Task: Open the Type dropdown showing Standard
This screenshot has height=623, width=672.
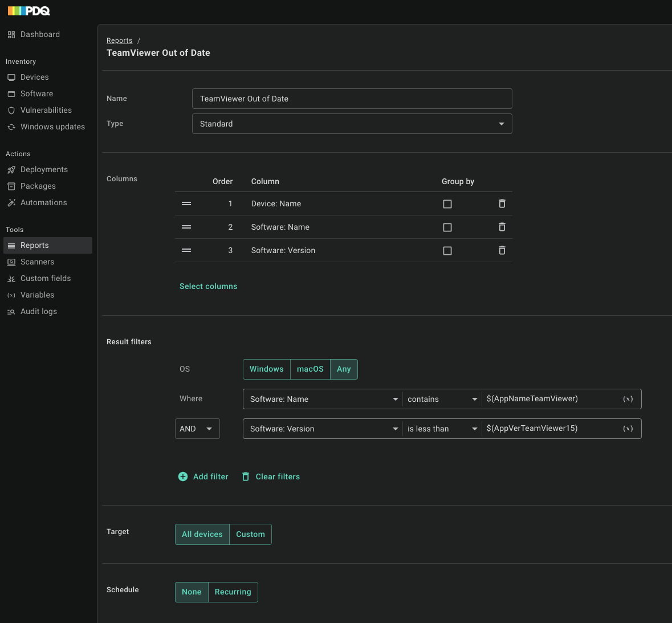Action: (x=352, y=124)
